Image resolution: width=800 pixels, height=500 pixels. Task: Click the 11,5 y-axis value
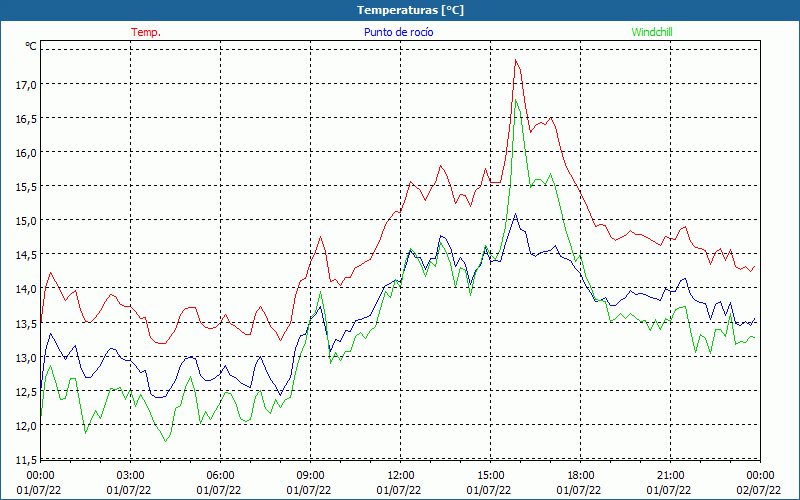click(26, 460)
